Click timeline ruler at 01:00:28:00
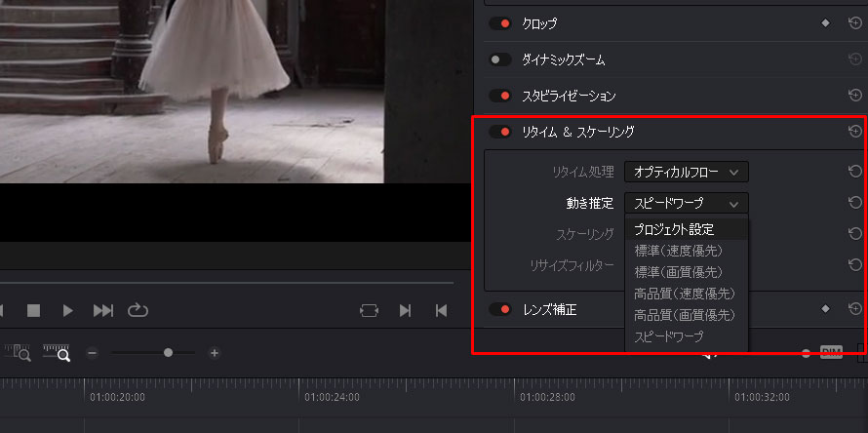The image size is (868, 433). (x=547, y=397)
